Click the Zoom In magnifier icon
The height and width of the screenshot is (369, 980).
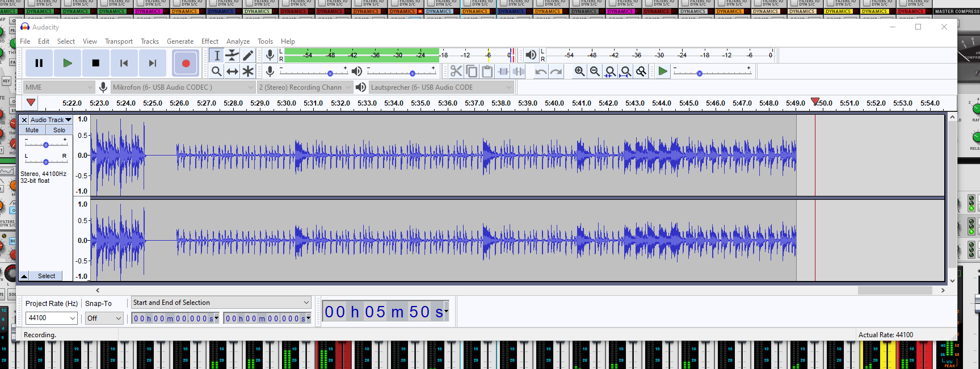579,71
